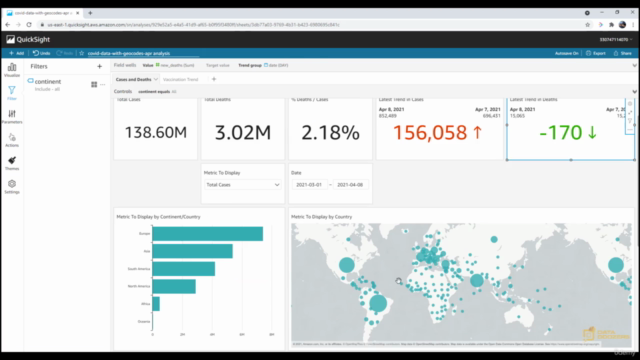The image size is (640, 360).
Task: Open the Themes sidebar panel
Action: coord(12,163)
